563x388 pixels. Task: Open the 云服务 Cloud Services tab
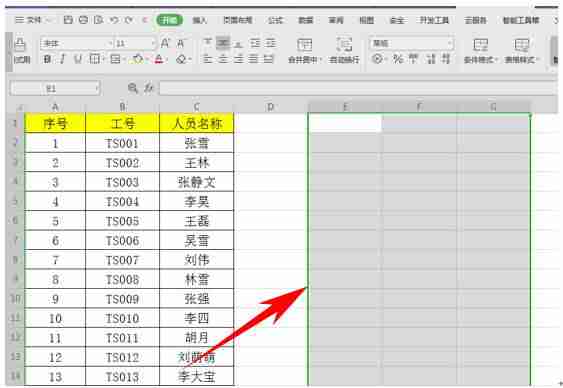475,20
